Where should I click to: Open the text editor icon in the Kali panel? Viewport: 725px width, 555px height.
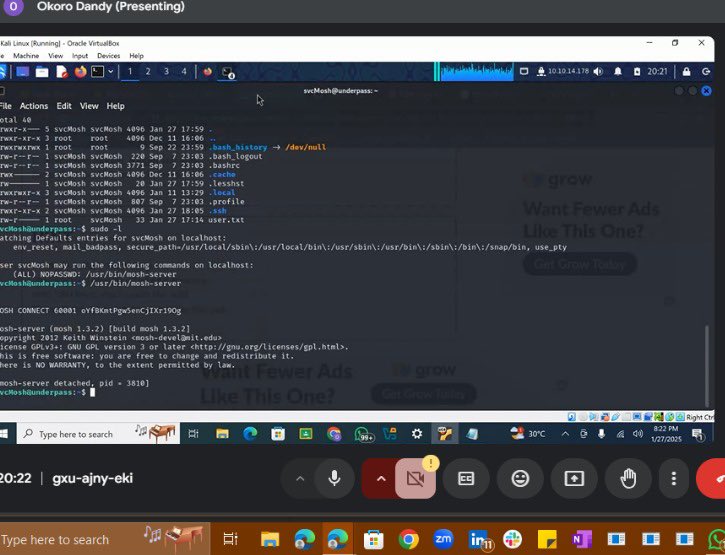[x=61, y=72]
